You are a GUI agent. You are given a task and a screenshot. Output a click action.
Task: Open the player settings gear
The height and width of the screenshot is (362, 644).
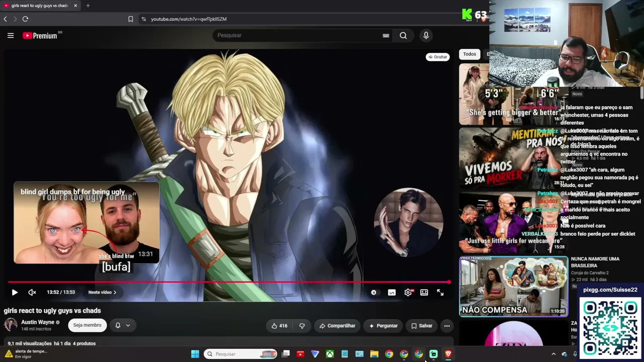coord(408,292)
